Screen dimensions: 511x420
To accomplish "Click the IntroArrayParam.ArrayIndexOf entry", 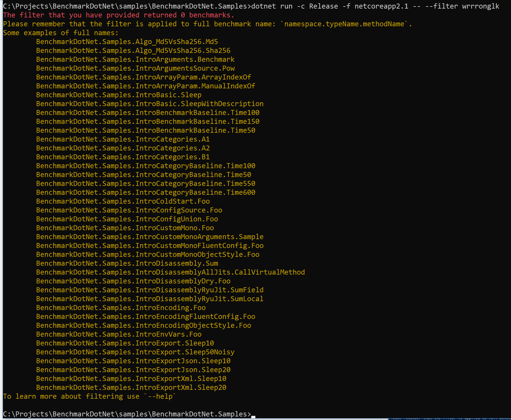I will 143,77.
